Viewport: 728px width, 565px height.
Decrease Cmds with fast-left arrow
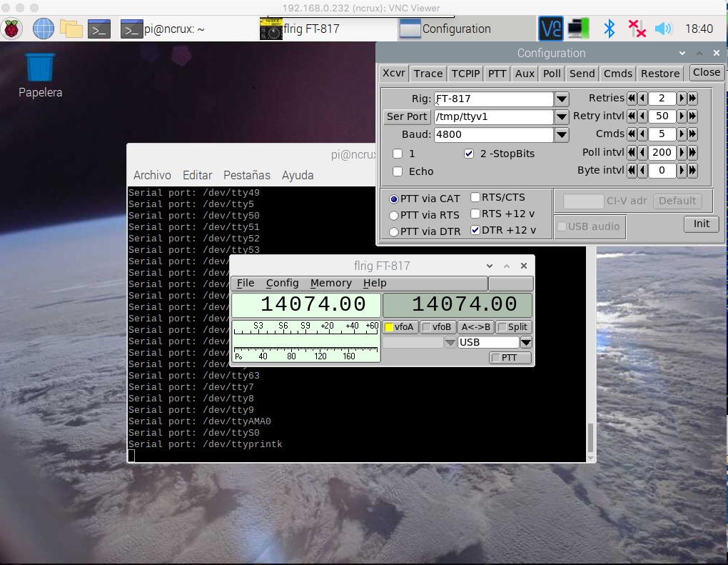tap(632, 134)
